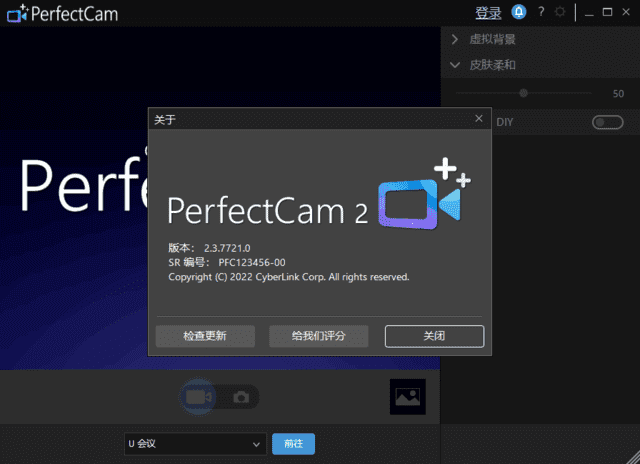Click the skin smoothing slider handle
This screenshot has width=640, height=464.
click(522, 93)
